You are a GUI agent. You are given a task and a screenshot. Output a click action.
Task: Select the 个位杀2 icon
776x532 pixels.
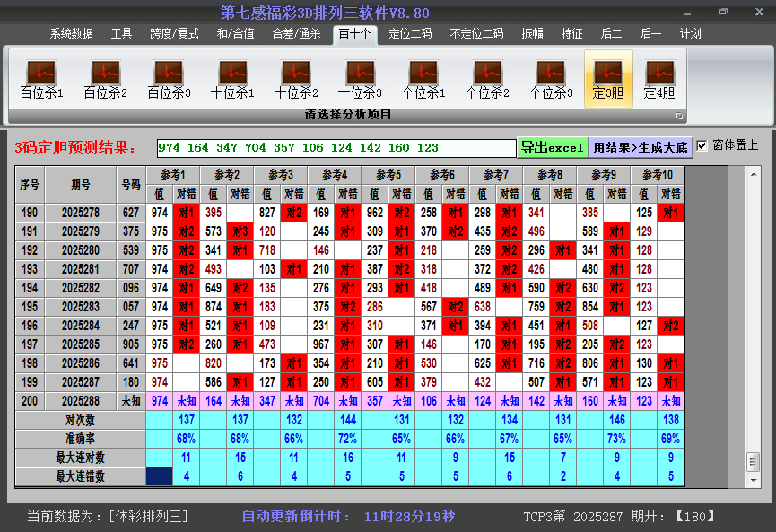coord(485,76)
